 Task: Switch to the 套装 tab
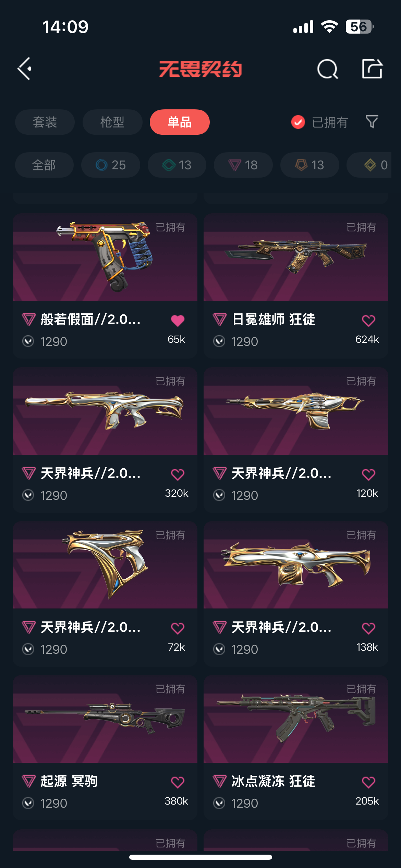45,122
